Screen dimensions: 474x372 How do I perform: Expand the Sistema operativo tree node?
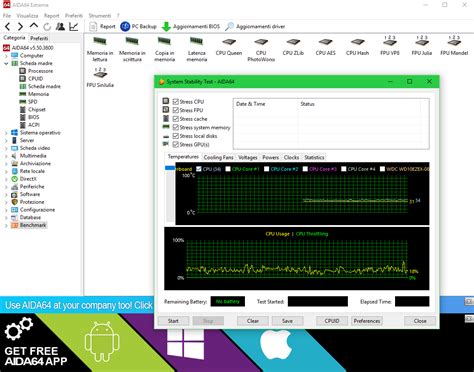pos(6,133)
